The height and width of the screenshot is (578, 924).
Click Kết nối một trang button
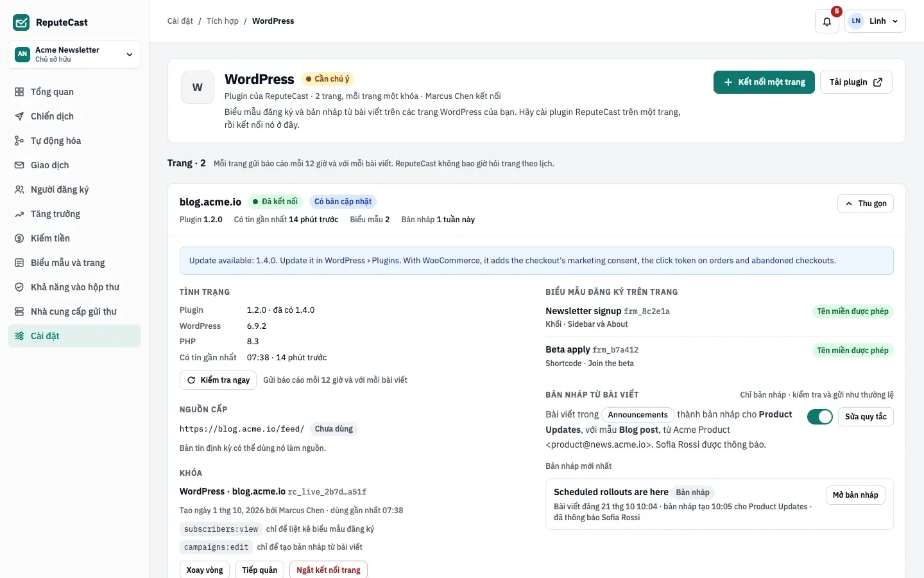point(764,82)
